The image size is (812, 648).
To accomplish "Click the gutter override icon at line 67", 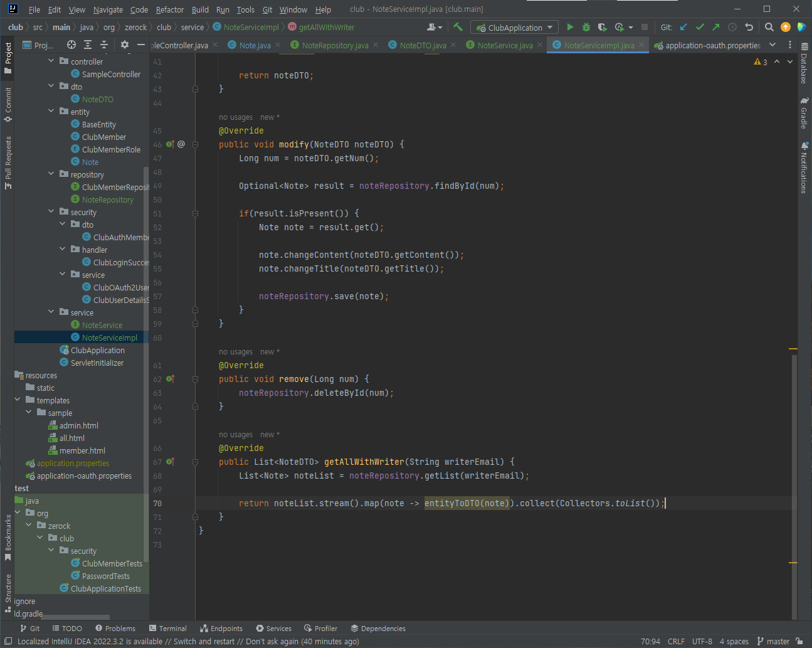I will pos(170,462).
